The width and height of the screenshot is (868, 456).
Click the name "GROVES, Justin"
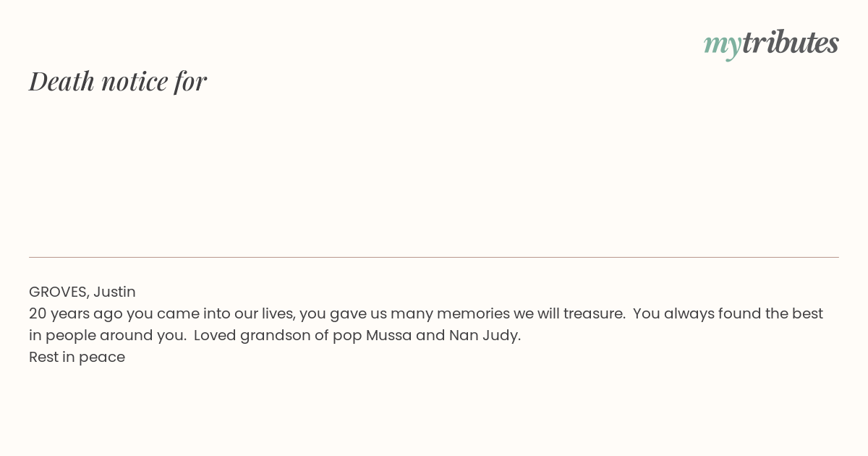point(82,292)
